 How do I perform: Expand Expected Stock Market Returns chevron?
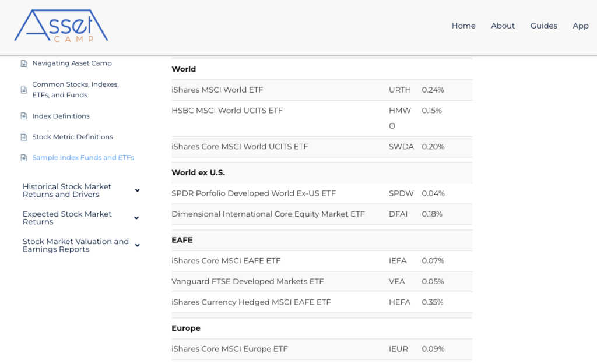[x=136, y=218]
